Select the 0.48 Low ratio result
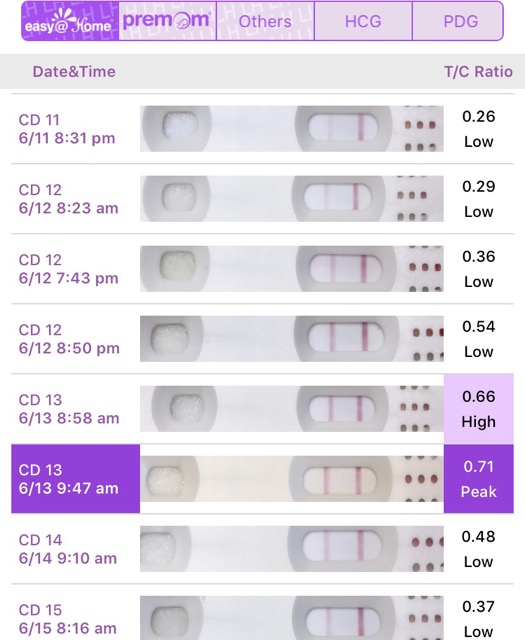525x640 pixels. pos(478,549)
